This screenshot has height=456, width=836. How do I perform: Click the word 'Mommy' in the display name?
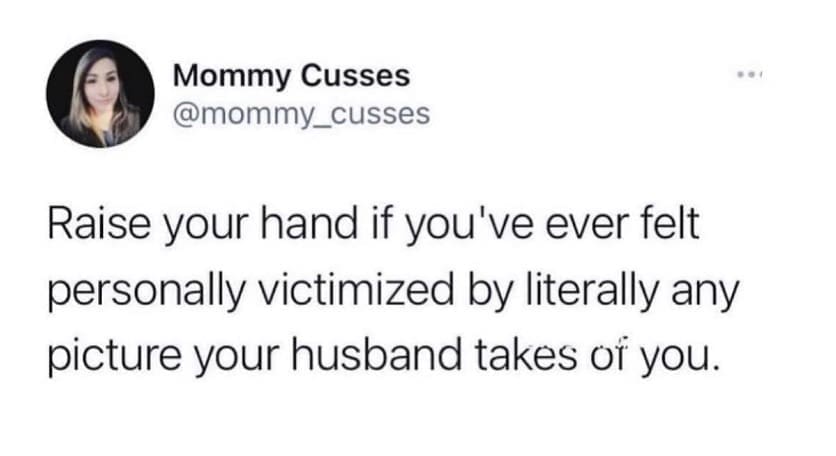coord(231,78)
